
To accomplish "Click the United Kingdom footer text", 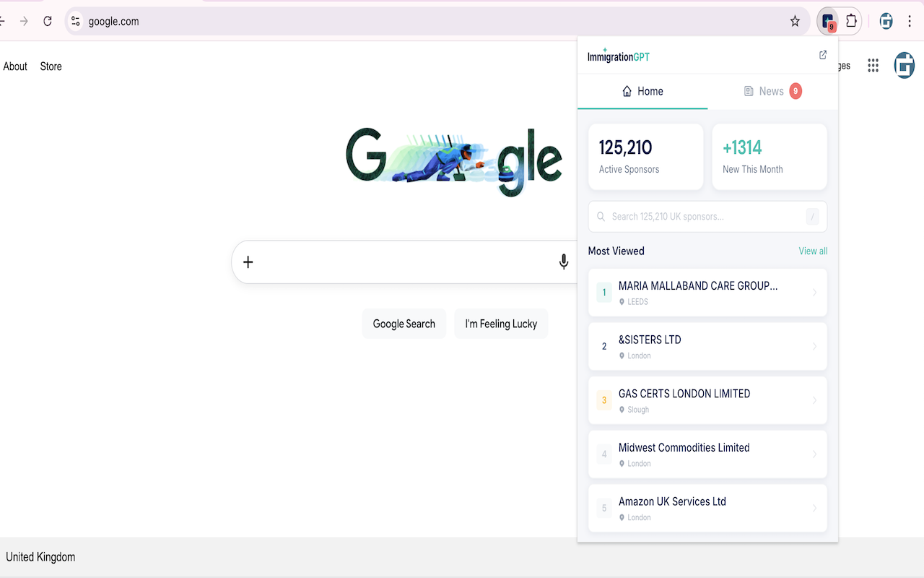I will [x=40, y=557].
